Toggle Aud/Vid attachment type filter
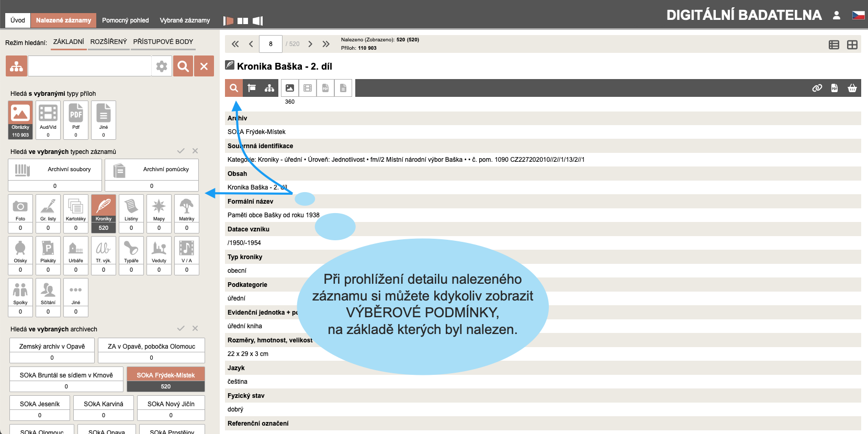This screenshot has width=868, height=434. coord(48,120)
